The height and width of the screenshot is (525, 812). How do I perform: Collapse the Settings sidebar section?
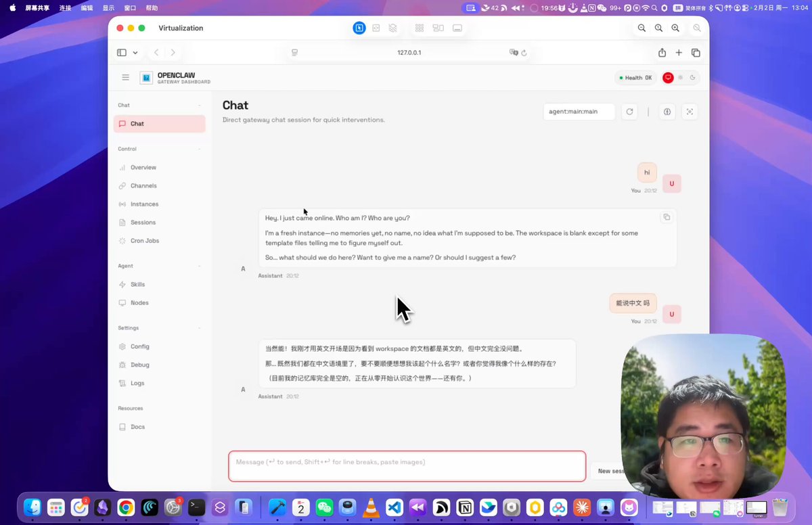point(199,328)
